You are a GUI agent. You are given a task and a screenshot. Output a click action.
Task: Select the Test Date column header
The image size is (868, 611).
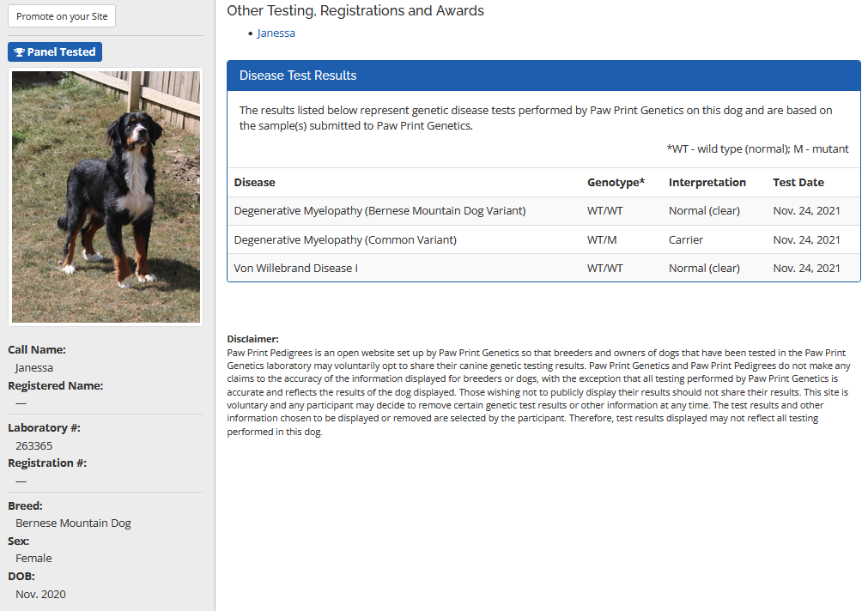[x=798, y=183]
